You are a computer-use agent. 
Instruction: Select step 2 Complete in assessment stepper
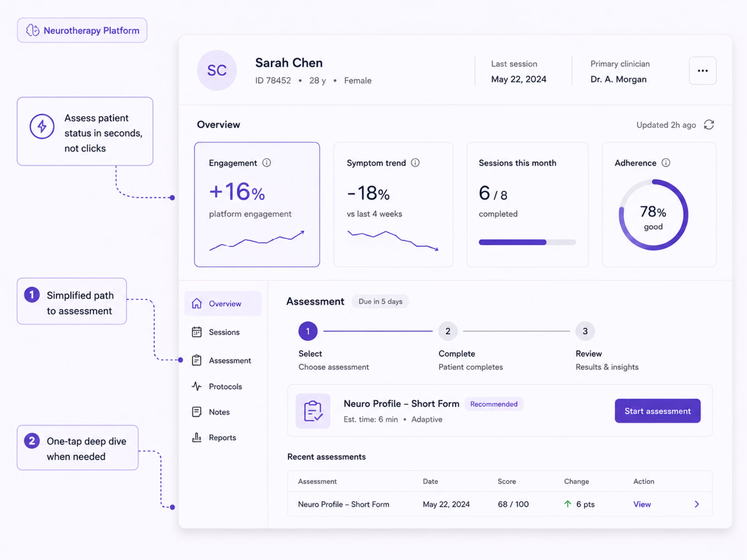pos(448,331)
